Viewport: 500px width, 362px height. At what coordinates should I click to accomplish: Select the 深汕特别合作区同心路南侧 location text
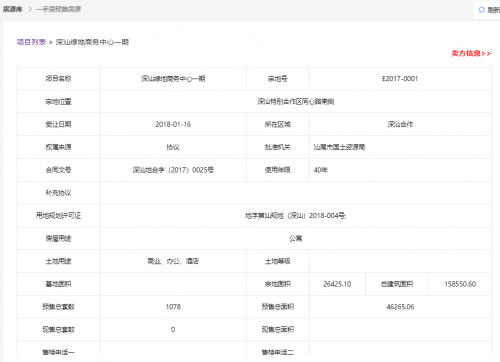pos(296,101)
